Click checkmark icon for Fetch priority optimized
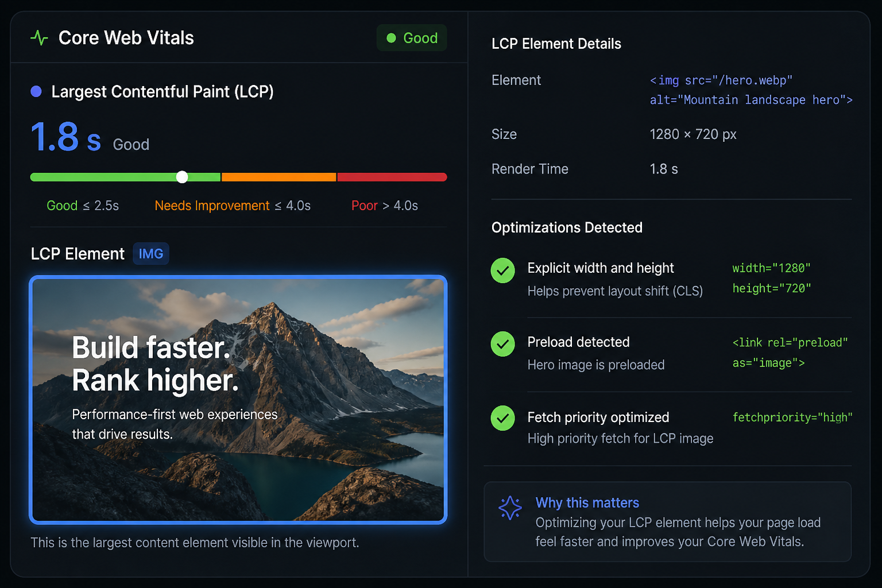The height and width of the screenshot is (588, 882). tap(502, 418)
